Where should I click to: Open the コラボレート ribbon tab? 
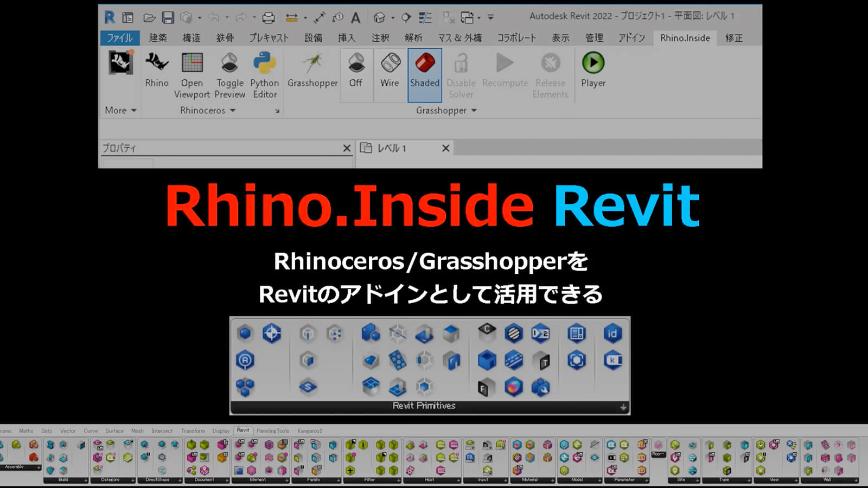517,38
